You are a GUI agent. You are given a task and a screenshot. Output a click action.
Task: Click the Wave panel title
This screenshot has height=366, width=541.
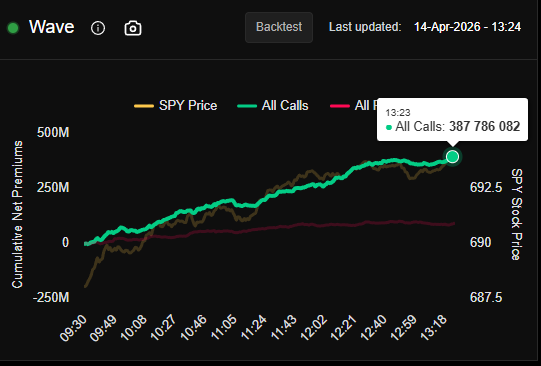coord(51,27)
